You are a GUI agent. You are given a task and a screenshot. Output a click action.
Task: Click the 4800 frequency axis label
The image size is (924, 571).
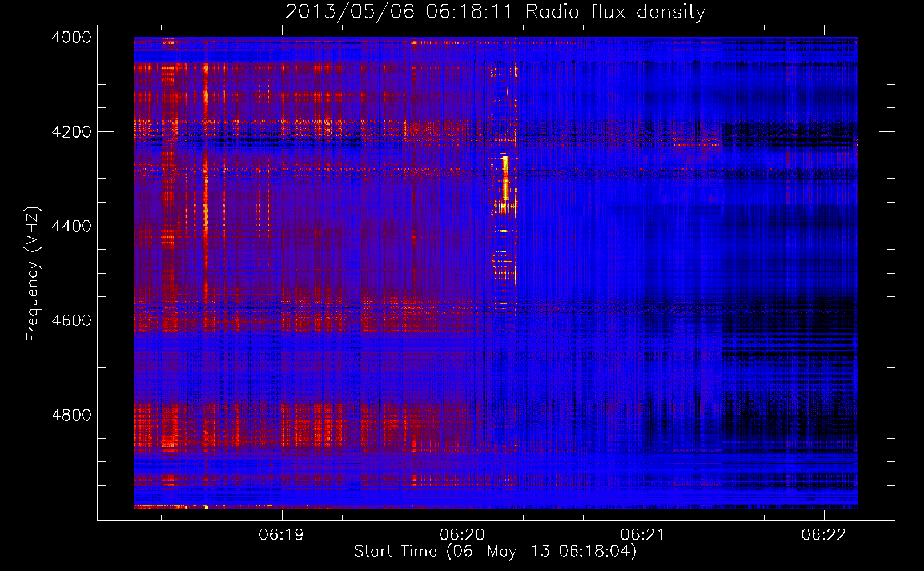pyautogui.click(x=71, y=415)
